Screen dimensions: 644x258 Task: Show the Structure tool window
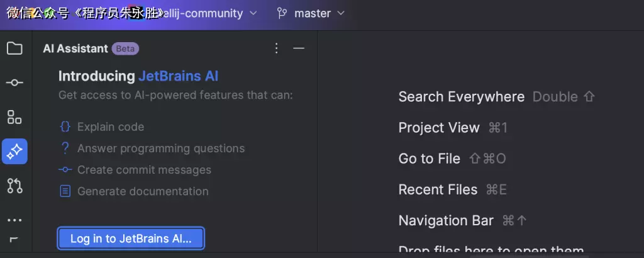(x=14, y=117)
